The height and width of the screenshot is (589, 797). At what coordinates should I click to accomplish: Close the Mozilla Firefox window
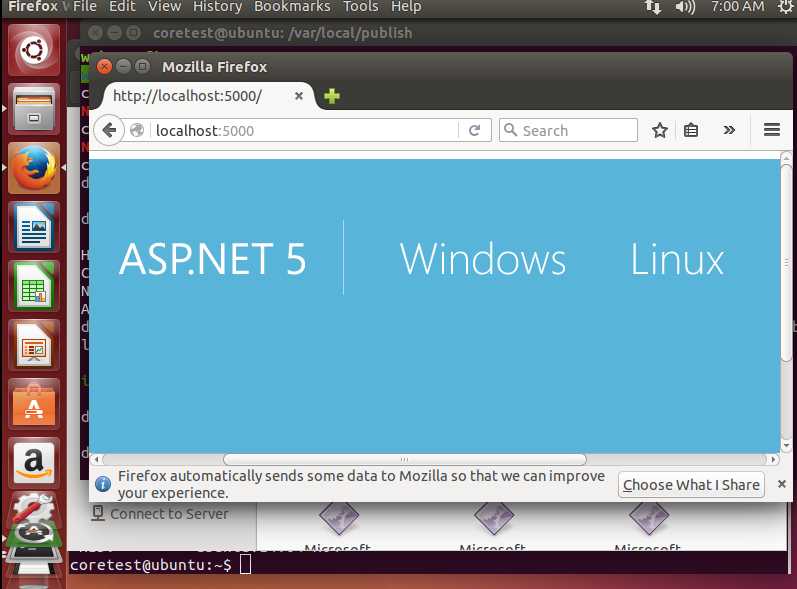pos(104,67)
